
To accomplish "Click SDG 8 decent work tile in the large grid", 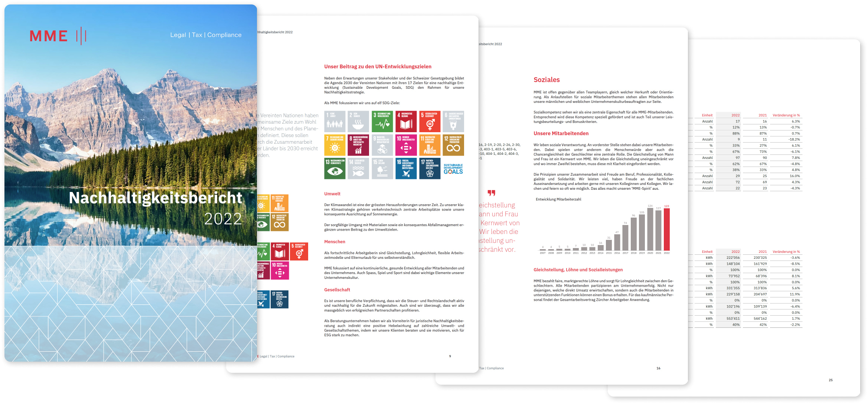I will 358,145.
